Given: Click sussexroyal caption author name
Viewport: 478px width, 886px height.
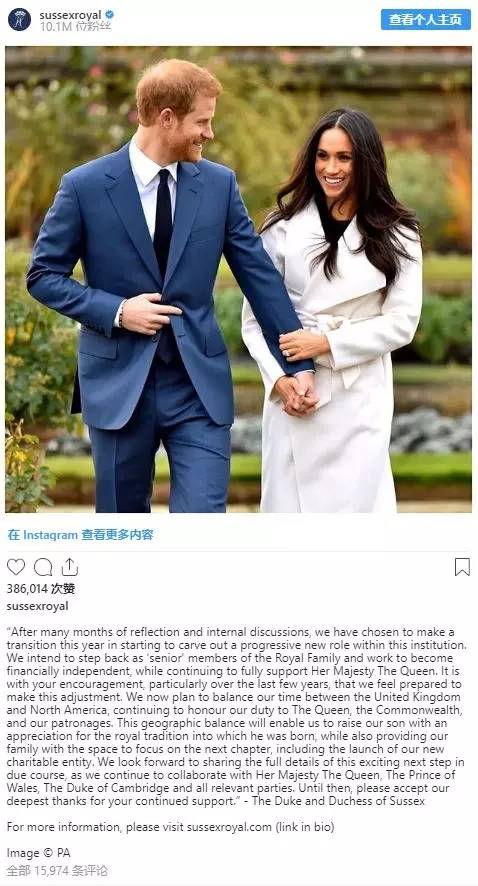Looking at the screenshot, I should 37,606.
